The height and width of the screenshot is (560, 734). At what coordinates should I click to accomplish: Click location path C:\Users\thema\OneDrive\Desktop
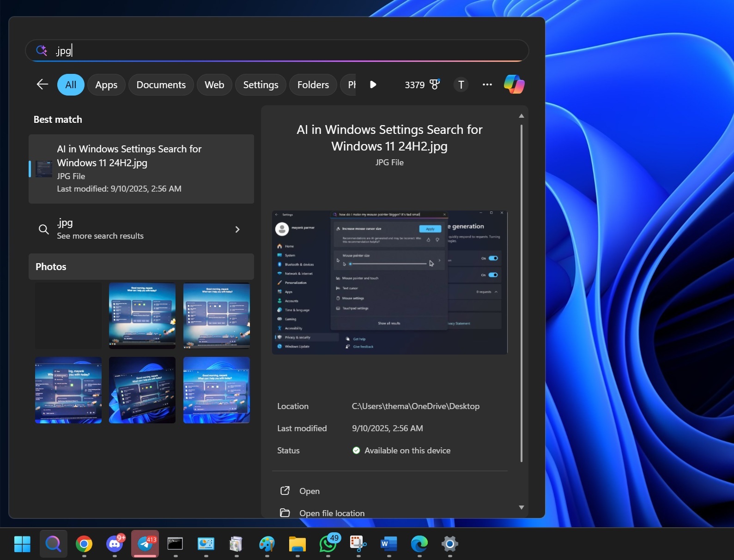click(416, 406)
